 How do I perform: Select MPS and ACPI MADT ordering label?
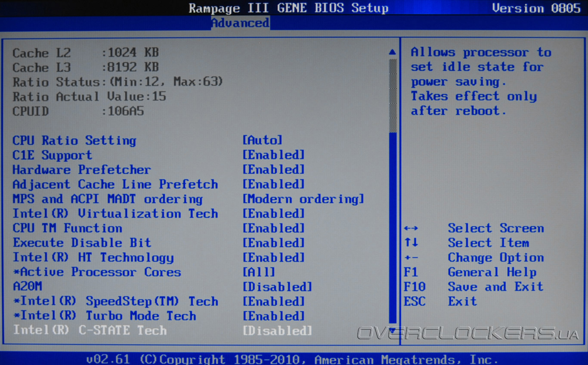[107, 199]
